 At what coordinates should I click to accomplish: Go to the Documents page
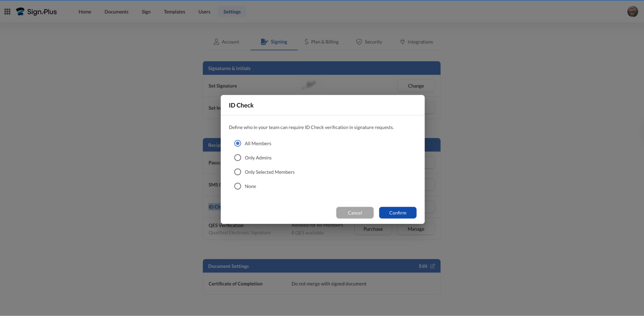(116, 12)
